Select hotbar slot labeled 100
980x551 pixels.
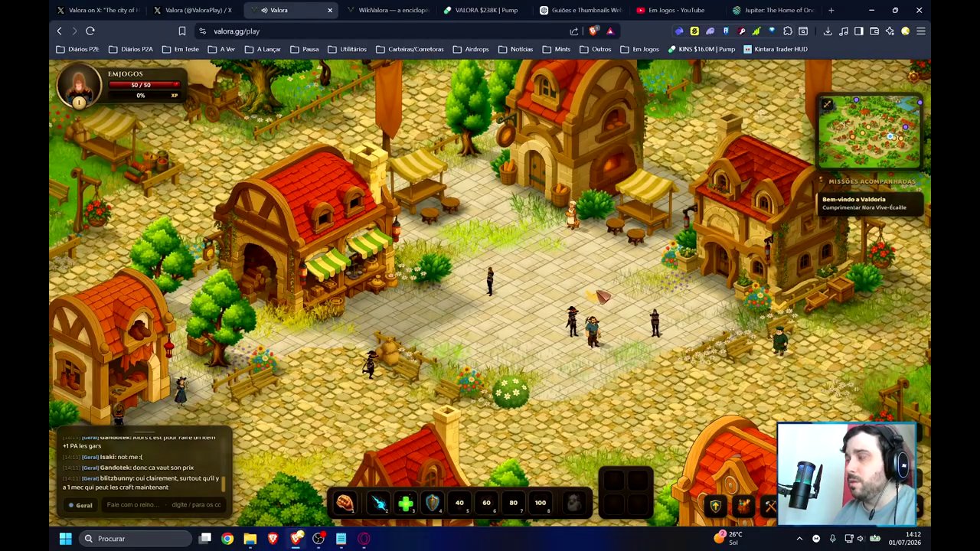click(x=541, y=503)
